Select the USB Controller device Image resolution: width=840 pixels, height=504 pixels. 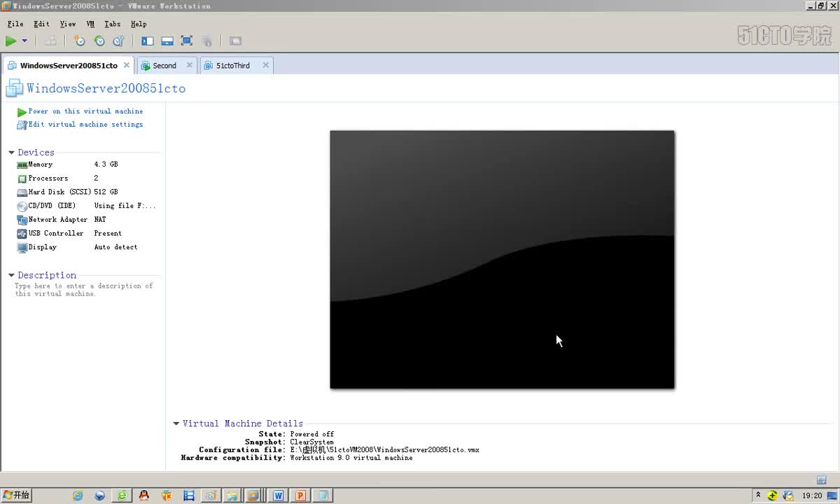87,233
